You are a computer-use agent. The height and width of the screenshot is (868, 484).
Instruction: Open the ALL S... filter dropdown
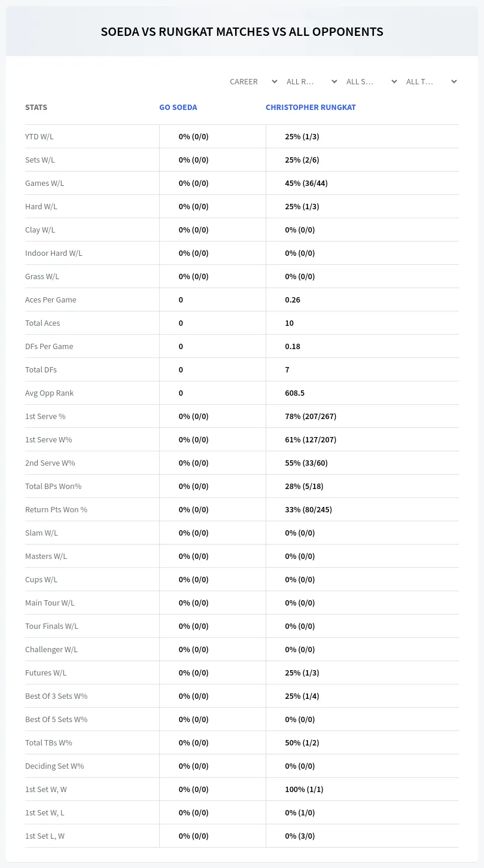pyautogui.click(x=371, y=81)
